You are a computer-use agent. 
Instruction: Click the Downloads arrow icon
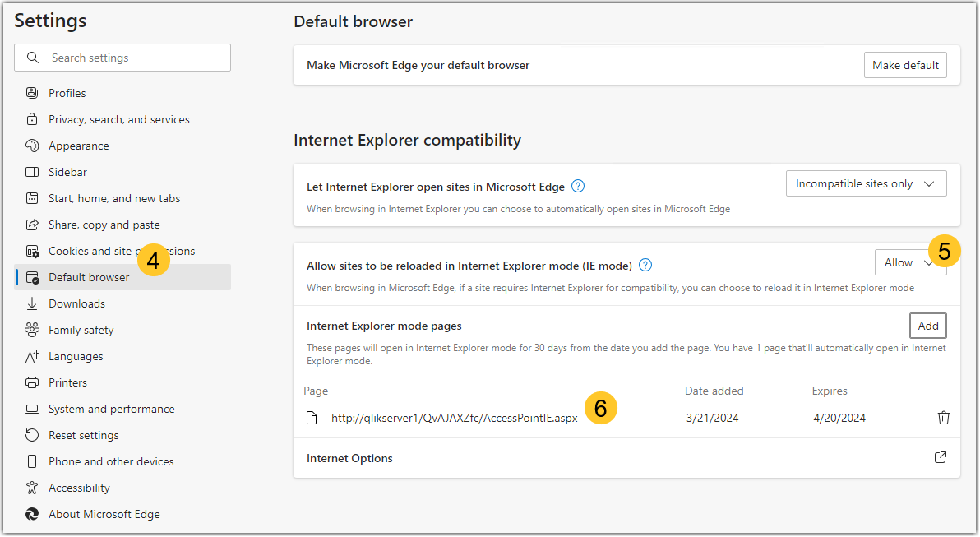32,303
